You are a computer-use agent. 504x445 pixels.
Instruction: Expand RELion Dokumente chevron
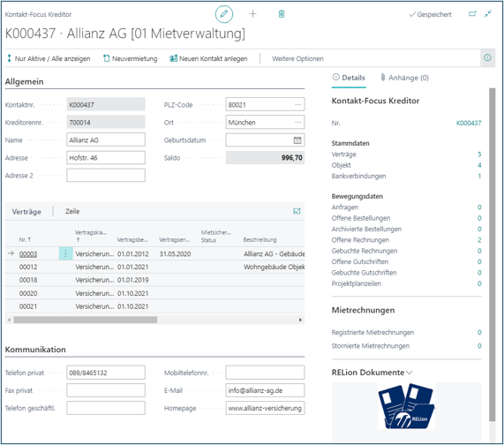(x=410, y=373)
